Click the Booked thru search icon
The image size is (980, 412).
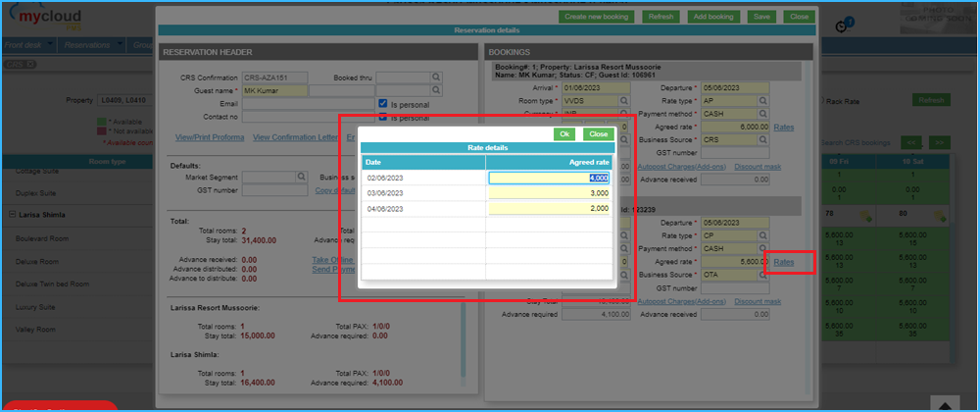coord(437,77)
